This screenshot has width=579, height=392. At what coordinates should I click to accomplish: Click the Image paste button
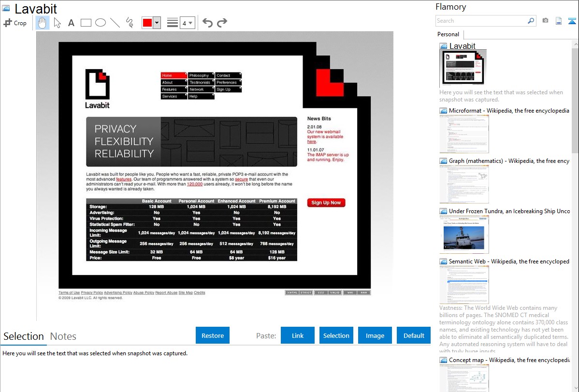375,335
